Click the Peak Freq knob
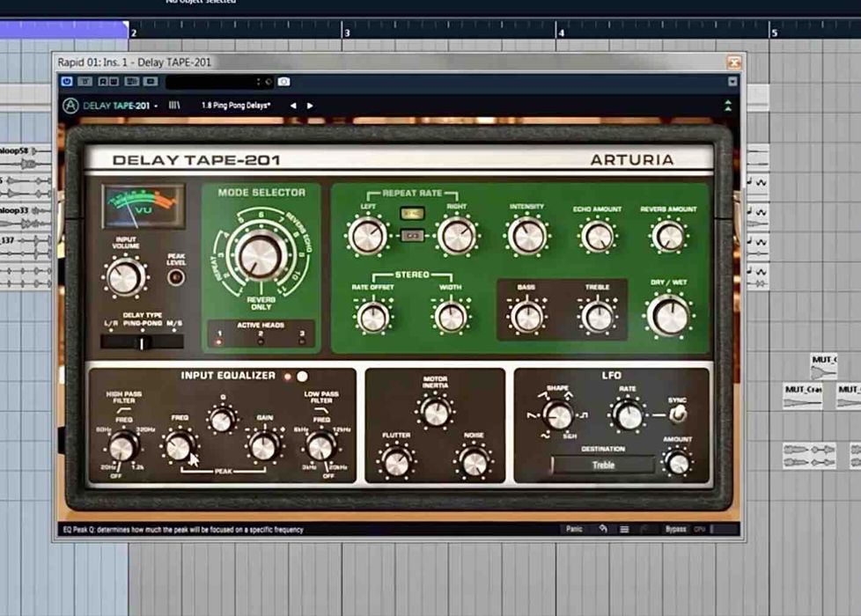The height and width of the screenshot is (616, 861). (179, 446)
